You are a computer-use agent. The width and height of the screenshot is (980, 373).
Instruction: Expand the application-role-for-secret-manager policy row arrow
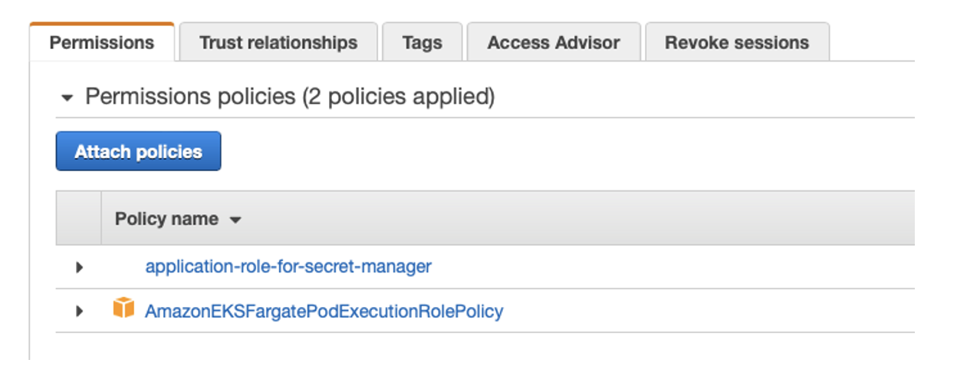79,268
